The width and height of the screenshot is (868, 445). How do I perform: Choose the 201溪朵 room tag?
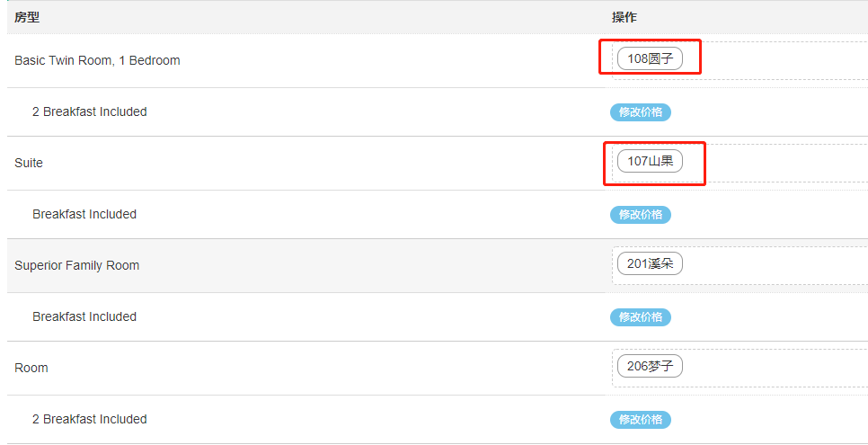[x=650, y=264]
